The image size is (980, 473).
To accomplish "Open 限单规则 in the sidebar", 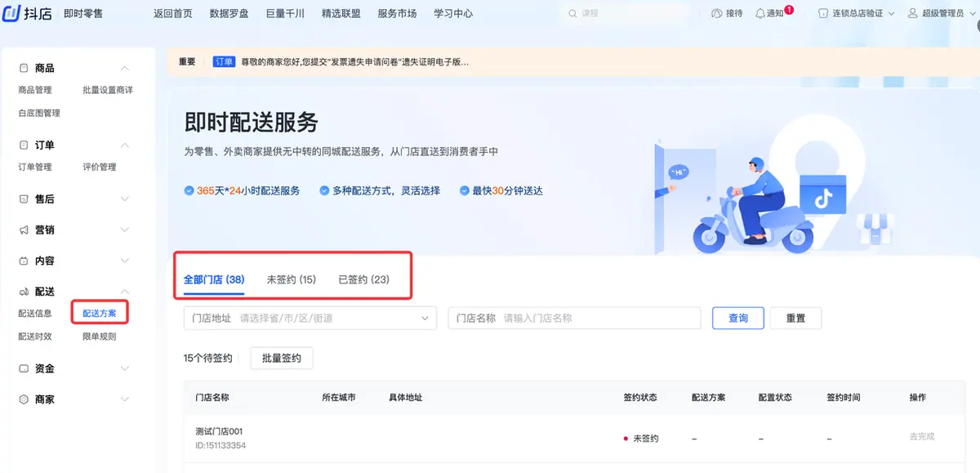I will [x=100, y=337].
